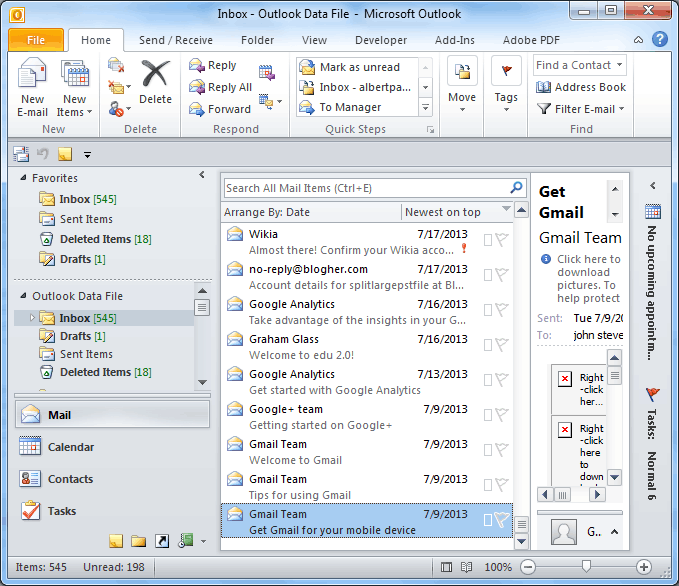The width and height of the screenshot is (679, 586).
Task: Click Arrange By: Date header
Action: tap(312, 212)
